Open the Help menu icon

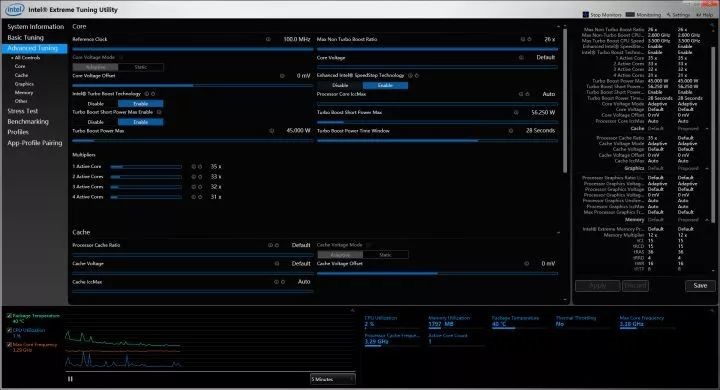[x=698, y=15]
